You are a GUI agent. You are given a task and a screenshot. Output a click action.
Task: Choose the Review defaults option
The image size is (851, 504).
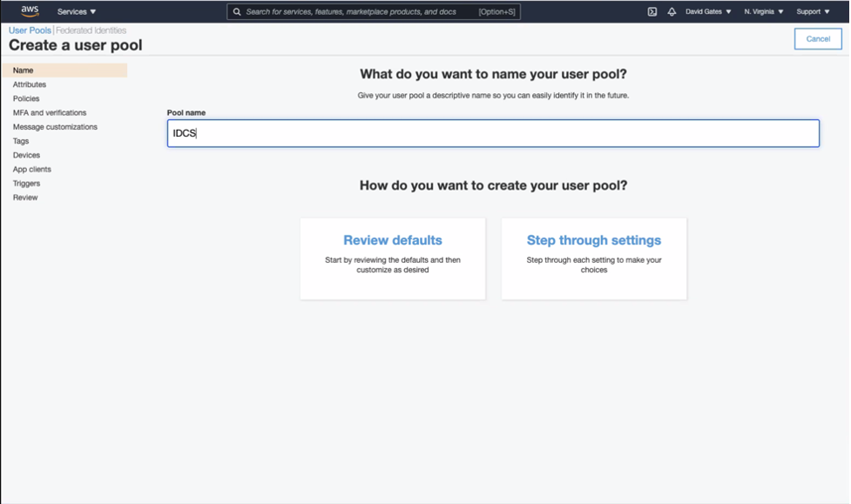(x=393, y=259)
